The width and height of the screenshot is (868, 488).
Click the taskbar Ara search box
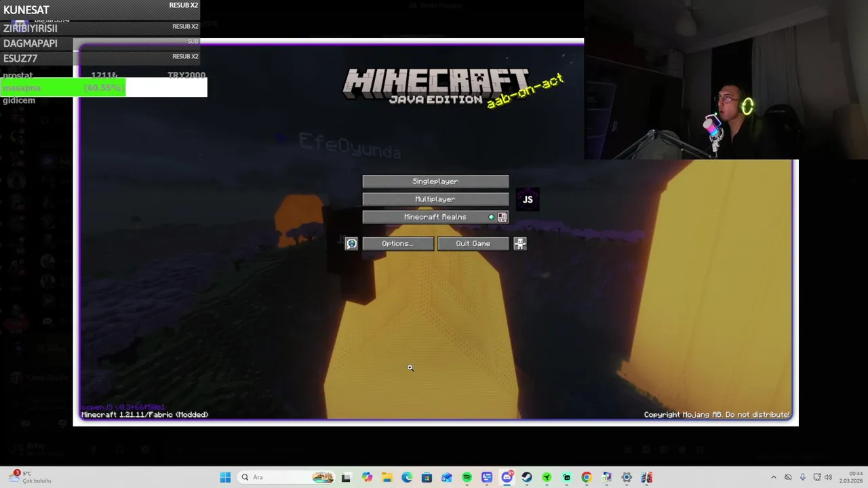coord(285,477)
